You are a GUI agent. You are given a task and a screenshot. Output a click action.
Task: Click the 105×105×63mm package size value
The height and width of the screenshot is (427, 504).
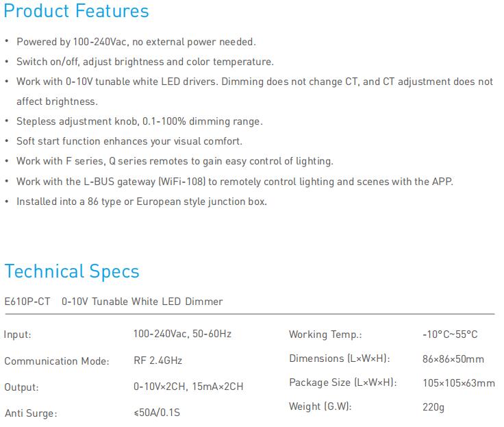click(x=459, y=383)
